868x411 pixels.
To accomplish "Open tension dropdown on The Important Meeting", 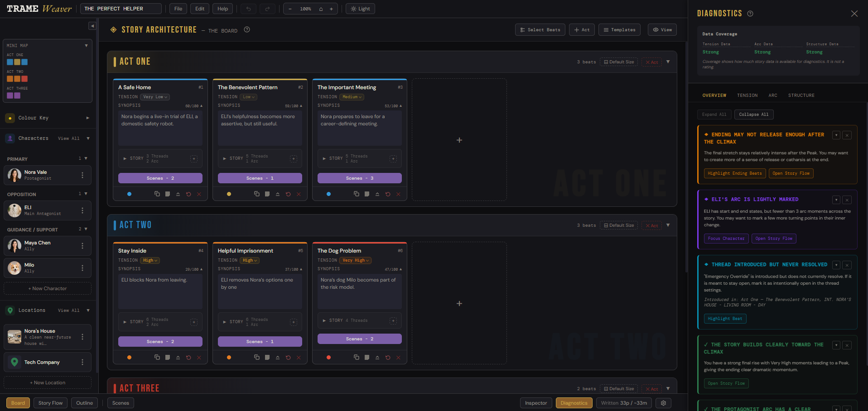I will point(352,97).
